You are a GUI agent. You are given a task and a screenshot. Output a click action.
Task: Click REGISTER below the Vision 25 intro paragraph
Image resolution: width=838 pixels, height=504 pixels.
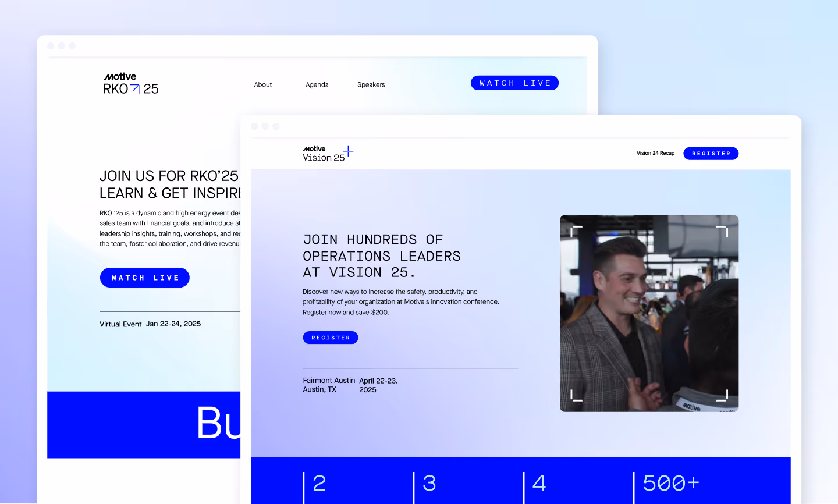coord(331,338)
